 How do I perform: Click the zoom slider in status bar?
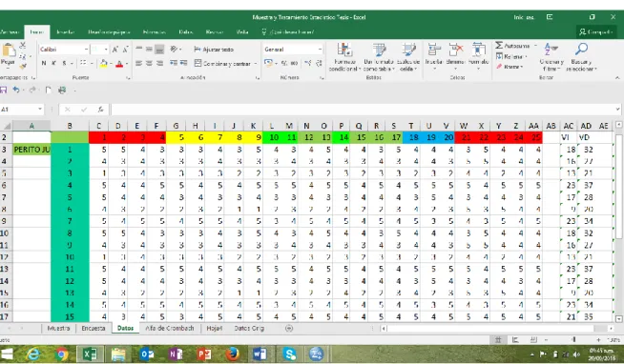coord(573,340)
